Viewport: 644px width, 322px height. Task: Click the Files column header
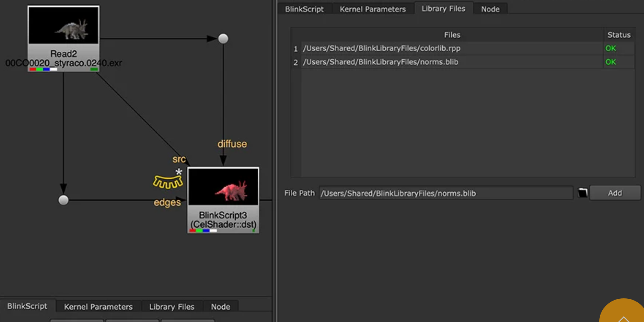click(x=452, y=35)
